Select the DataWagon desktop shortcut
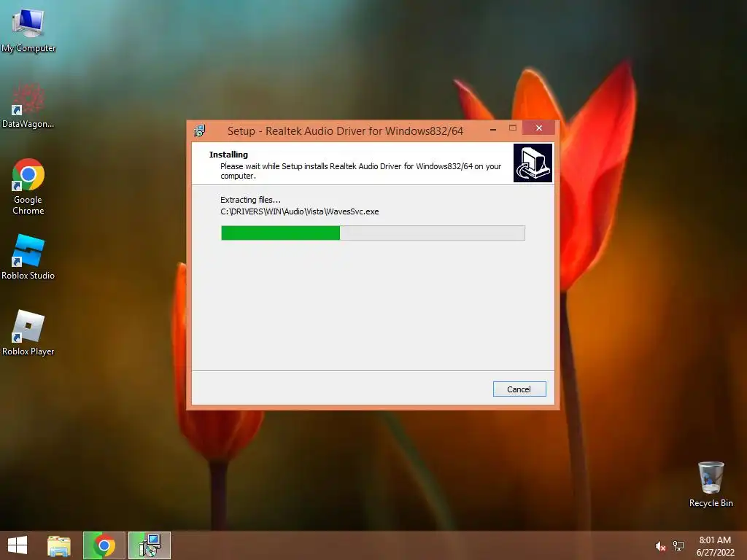747x560 pixels. tap(28, 105)
